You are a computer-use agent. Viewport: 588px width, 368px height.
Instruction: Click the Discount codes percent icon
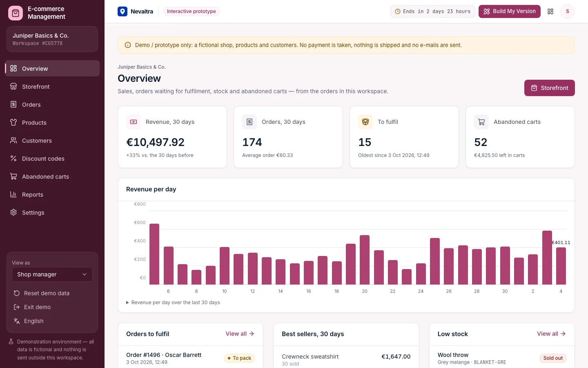[13, 158]
